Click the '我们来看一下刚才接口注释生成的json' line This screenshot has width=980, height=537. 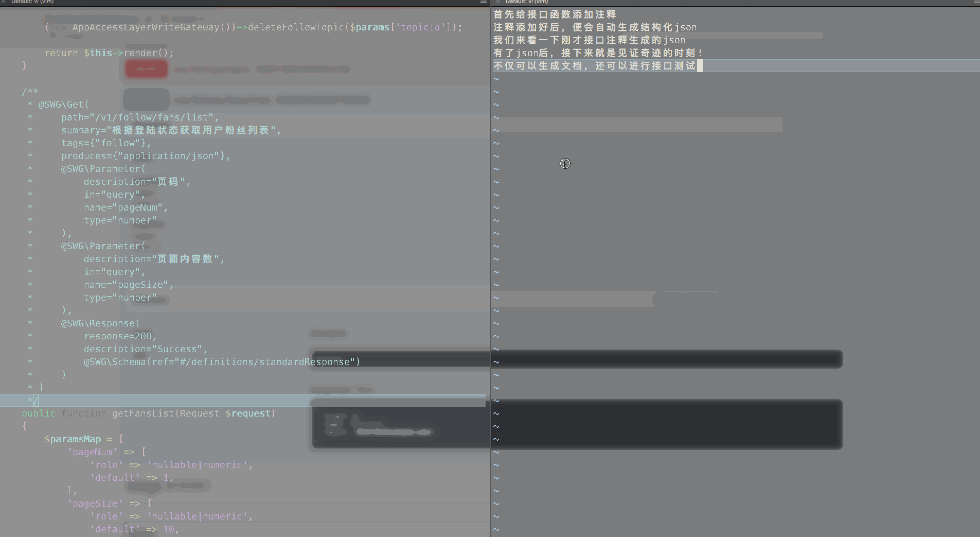(590, 40)
